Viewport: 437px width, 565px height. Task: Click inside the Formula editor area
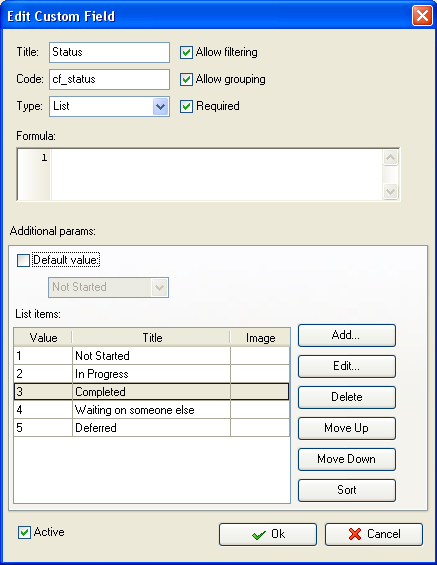point(216,174)
